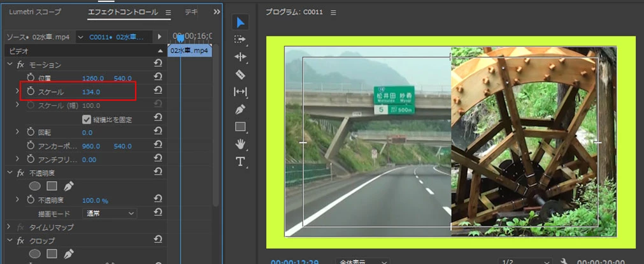
Task: Toggle the fx switch for クロップ
Action: (x=20, y=240)
